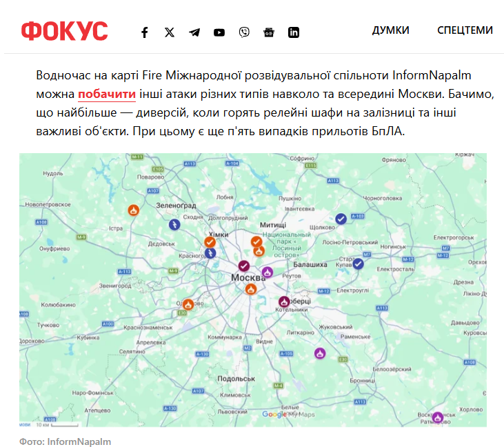Open the Facebook social icon

pyautogui.click(x=145, y=32)
